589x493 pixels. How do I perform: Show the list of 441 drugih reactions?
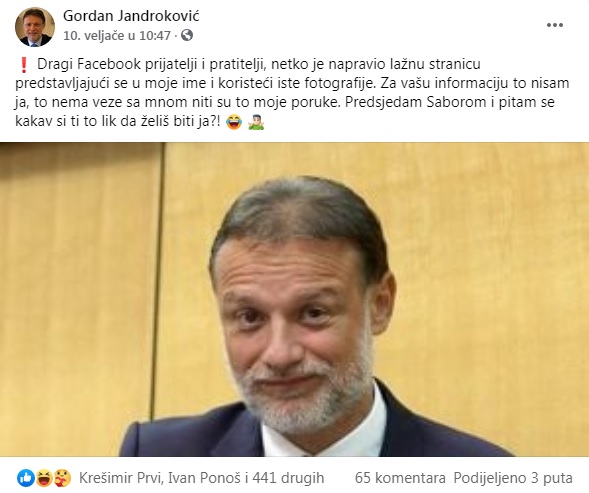coord(288,478)
